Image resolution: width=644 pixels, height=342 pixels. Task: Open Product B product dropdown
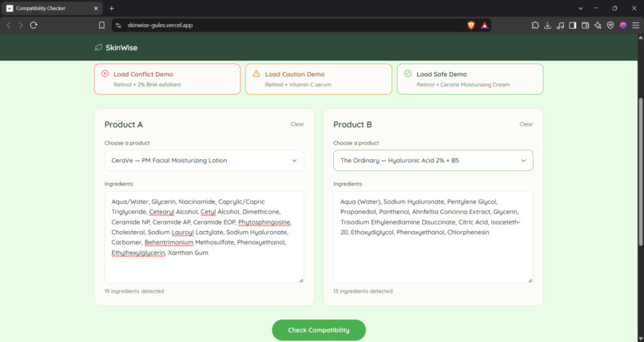[433, 161]
